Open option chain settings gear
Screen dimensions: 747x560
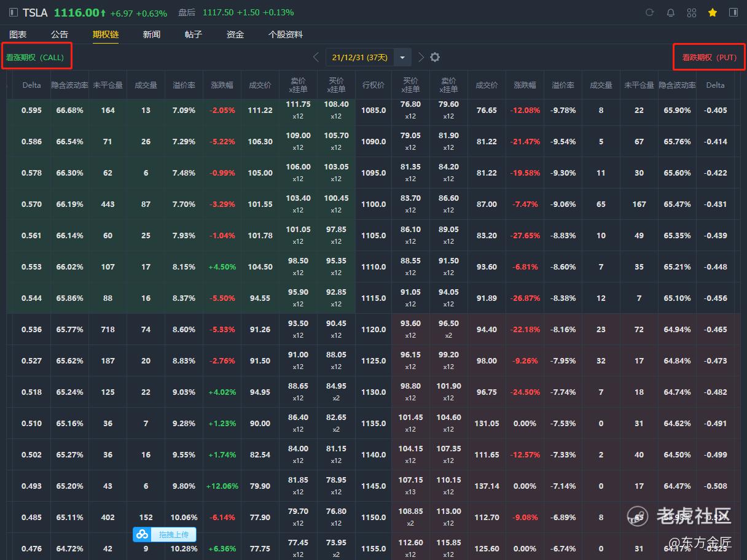pos(435,57)
